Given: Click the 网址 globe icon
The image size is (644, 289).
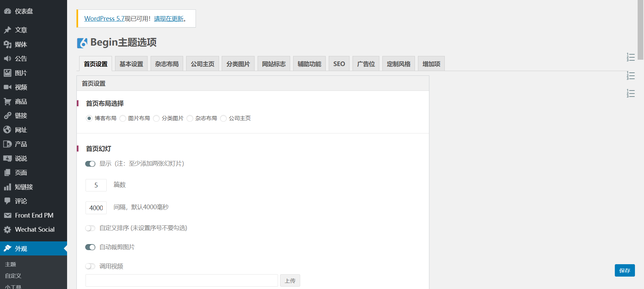Looking at the screenshot, I should (7, 130).
